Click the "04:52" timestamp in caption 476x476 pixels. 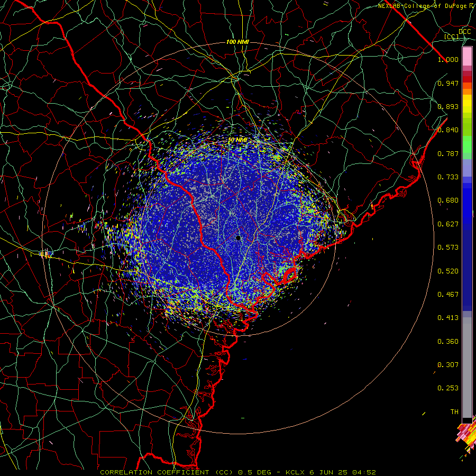point(364,472)
